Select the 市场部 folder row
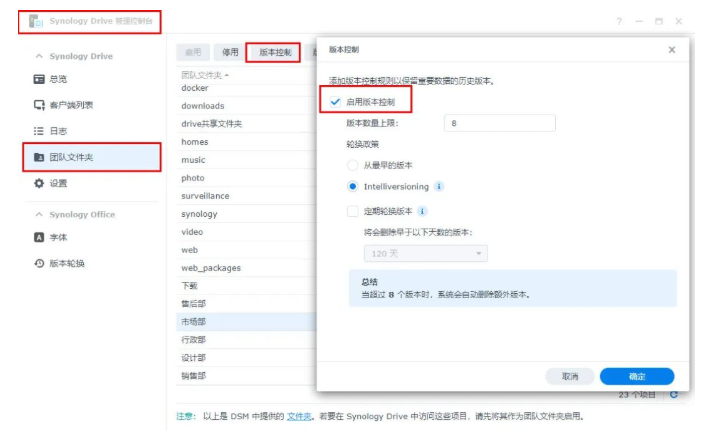The height and width of the screenshot is (445, 724). coord(246,322)
